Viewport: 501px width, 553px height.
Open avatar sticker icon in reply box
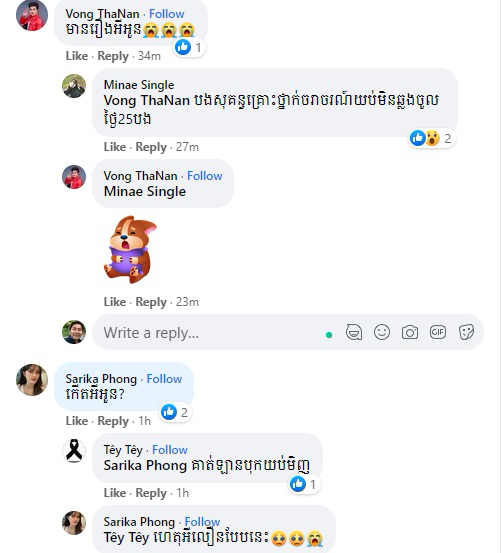(354, 332)
